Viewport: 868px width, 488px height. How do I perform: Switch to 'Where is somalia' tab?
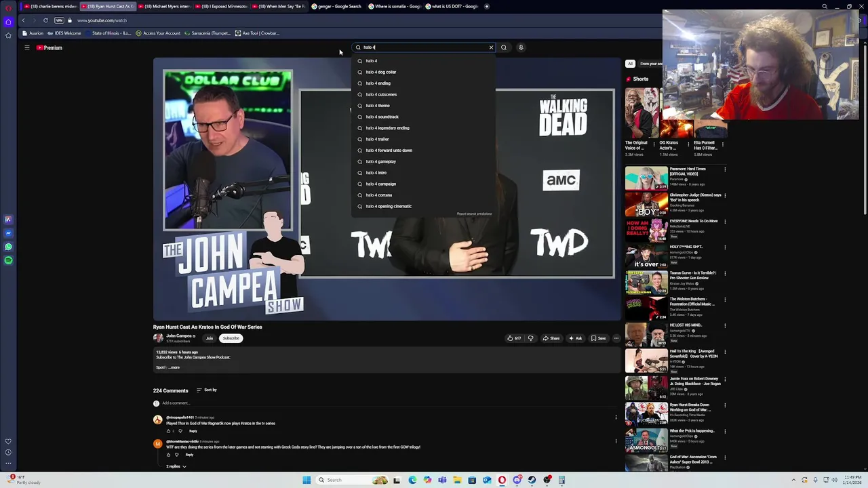point(395,6)
